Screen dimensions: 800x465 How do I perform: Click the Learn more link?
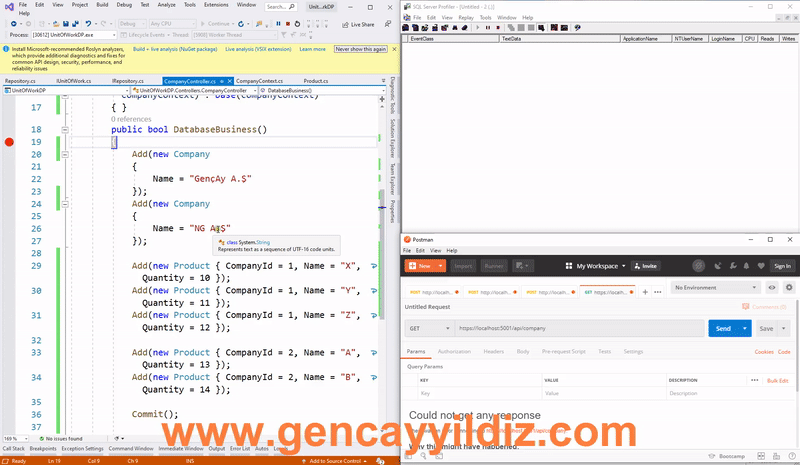(x=312, y=48)
